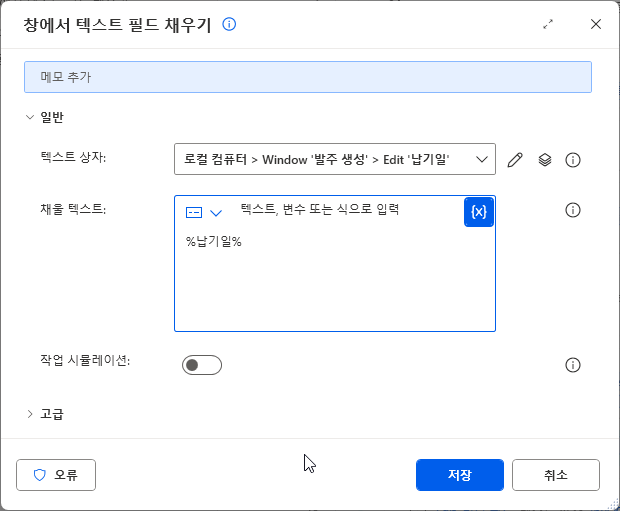The width and height of the screenshot is (620, 511).
Task: Show info for 작업 시뮬레이션 option
Action: [573, 365]
